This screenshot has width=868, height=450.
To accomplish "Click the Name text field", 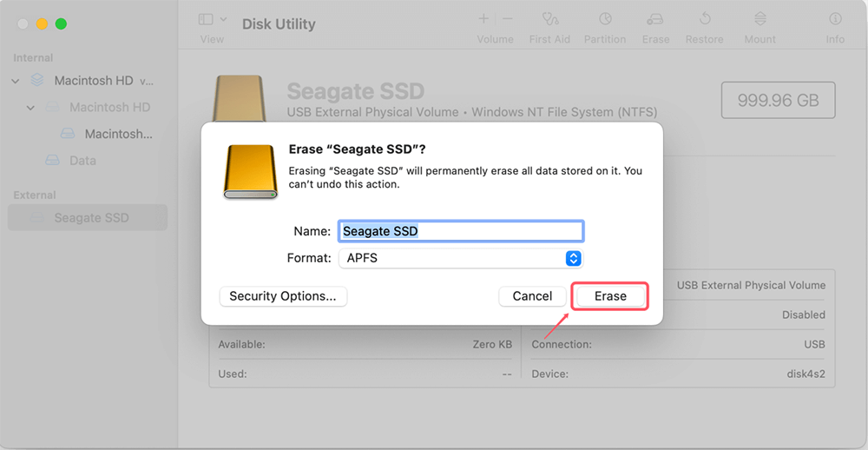I will click(459, 231).
